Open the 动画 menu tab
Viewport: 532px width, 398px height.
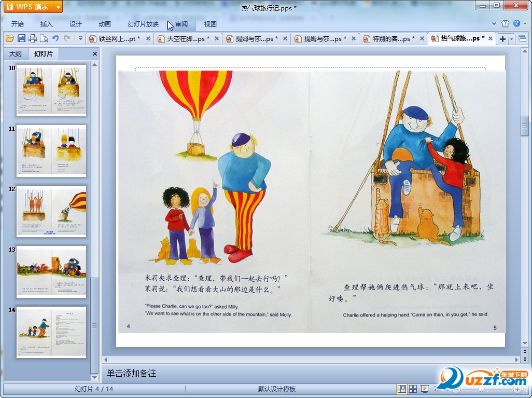pos(105,24)
